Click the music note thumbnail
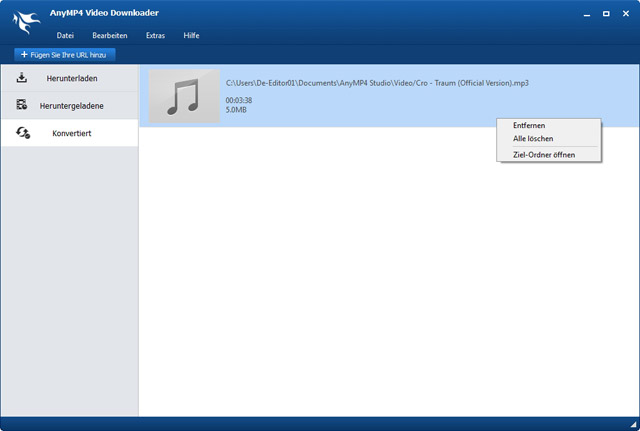 click(184, 96)
